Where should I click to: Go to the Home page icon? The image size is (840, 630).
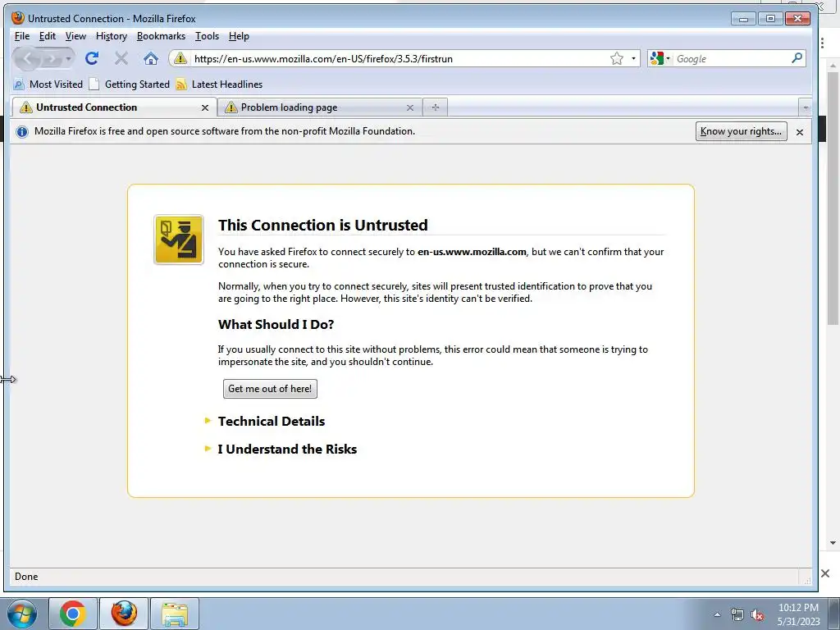click(x=151, y=58)
